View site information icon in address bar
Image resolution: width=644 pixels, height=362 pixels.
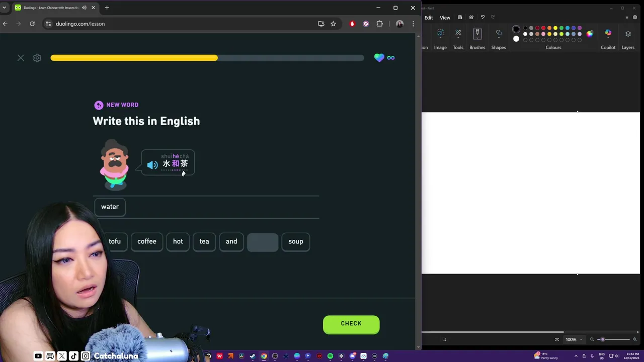[48, 24]
